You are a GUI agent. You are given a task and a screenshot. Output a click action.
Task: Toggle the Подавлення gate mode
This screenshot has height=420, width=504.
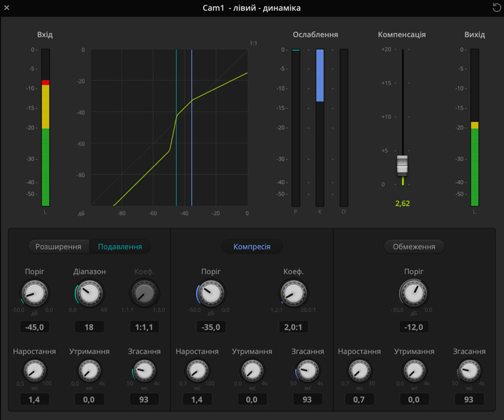[120, 247]
